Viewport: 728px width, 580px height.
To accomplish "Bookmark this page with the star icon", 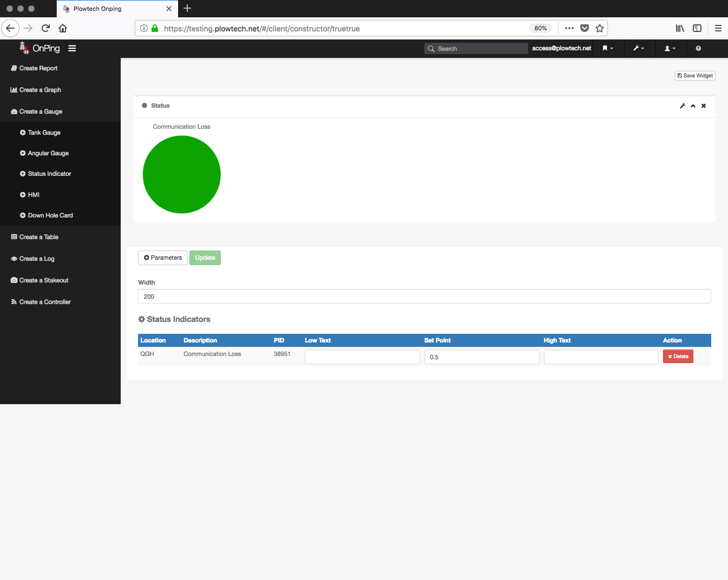I will (x=600, y=29).
